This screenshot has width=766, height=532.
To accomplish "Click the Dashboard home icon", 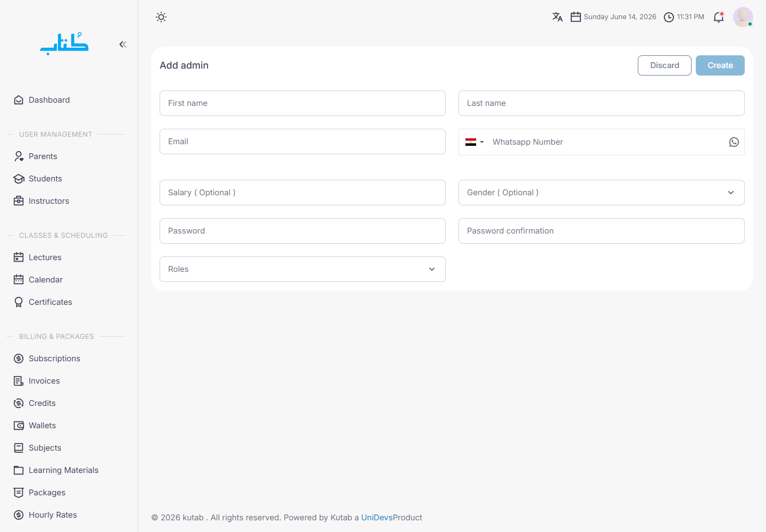I will [x=19, y=100].
